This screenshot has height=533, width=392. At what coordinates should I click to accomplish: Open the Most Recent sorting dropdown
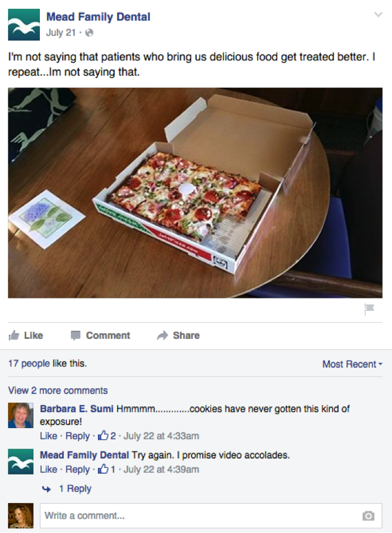coord(352,364)
